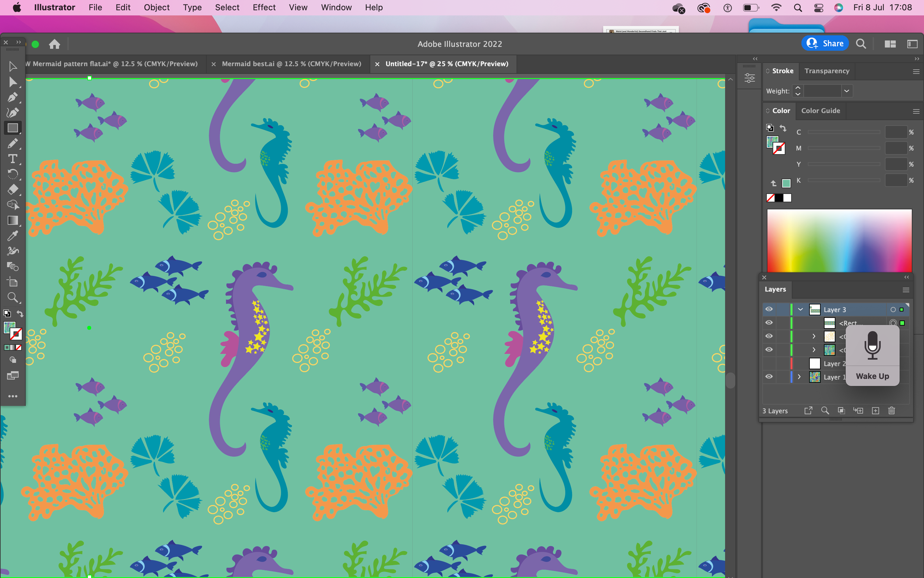The image size is (924, 578).
Task: Select the Rectangle tool
Action: [x=13, y=128]
